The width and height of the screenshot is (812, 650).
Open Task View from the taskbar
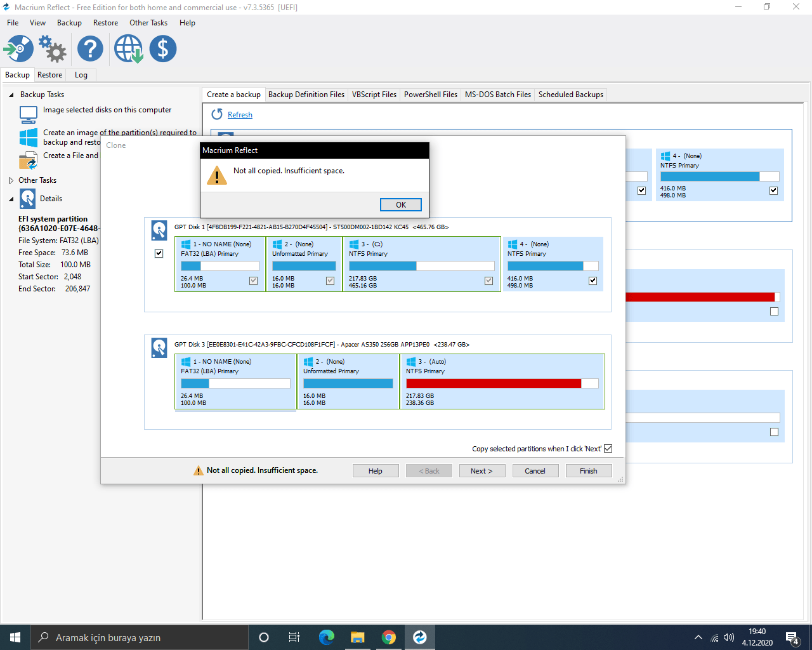(x=294, y=637)
